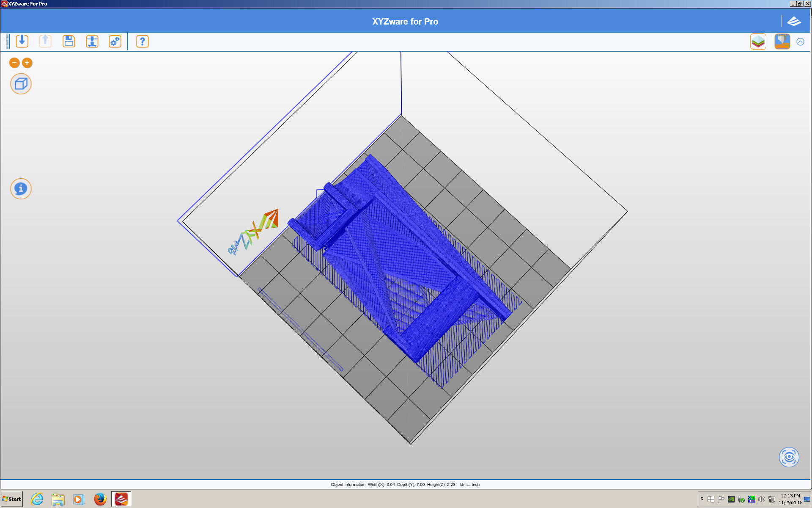Click the "Depth(Y): 7.00" status value
812x508 pixels.
(411, 485)
